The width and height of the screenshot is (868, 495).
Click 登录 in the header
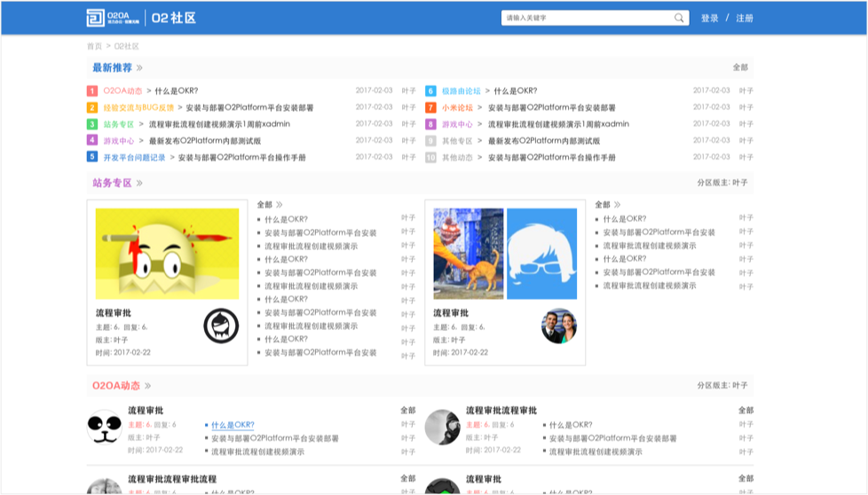click(x=710, y=18)
